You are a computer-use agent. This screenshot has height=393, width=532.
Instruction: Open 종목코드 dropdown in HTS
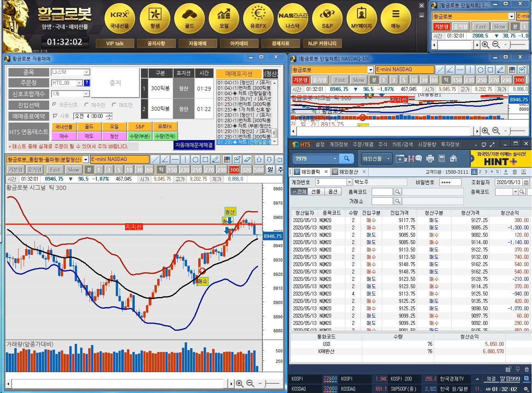point(515,192)
